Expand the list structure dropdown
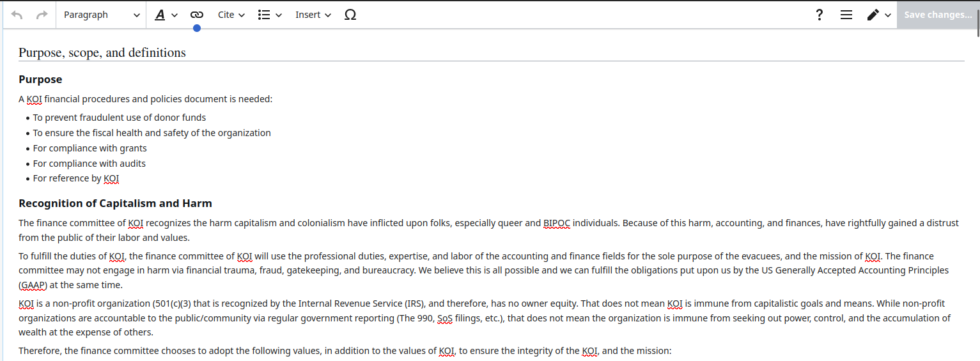This screenshot has width=980, height=361. pyautogui.click(x=270, y=15)
